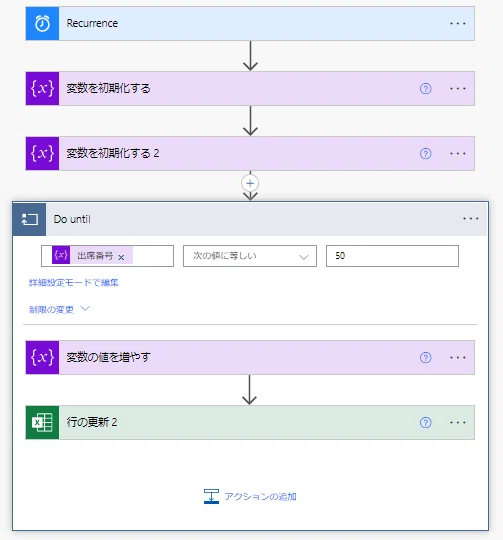
Task: Click the アクションの追加 insert icon
Action: click(211, 496)
